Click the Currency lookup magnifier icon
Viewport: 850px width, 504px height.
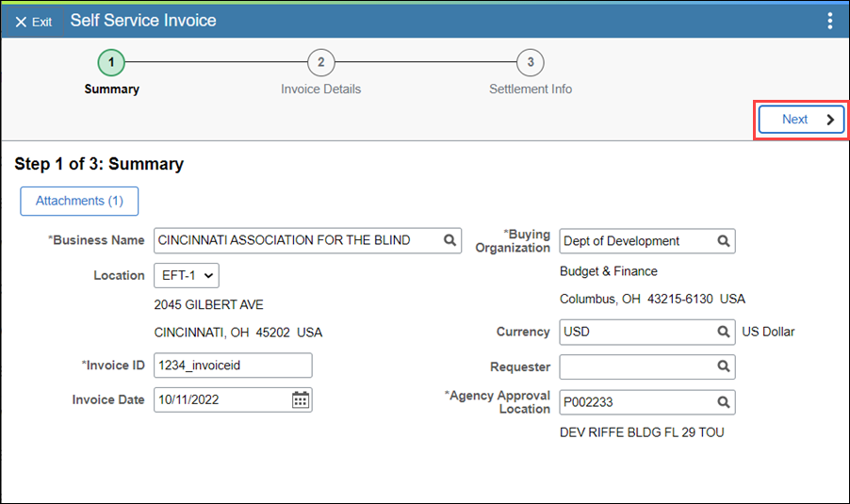(723, 332)
